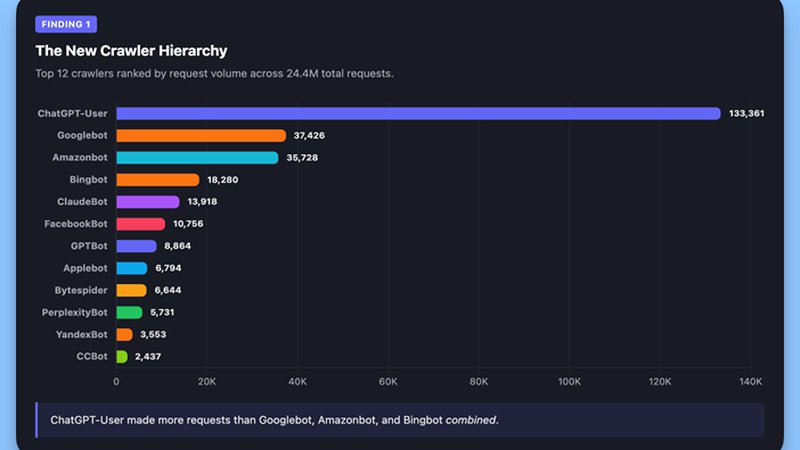
Task: Select the red FacebookBot bar
Action: 140,224
